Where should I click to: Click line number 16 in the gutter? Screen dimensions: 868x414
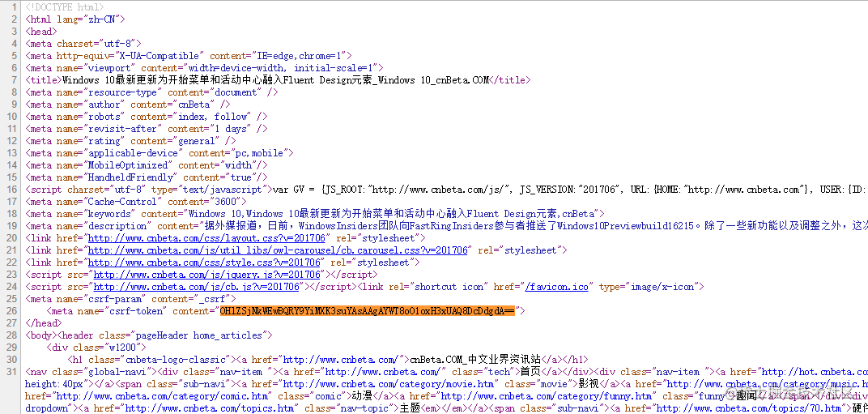[x=11, y=190]
